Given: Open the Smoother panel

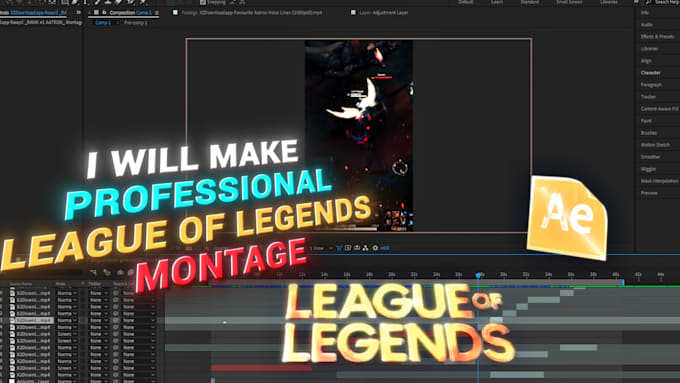Looking at the screenshot, I should (651, 157).
